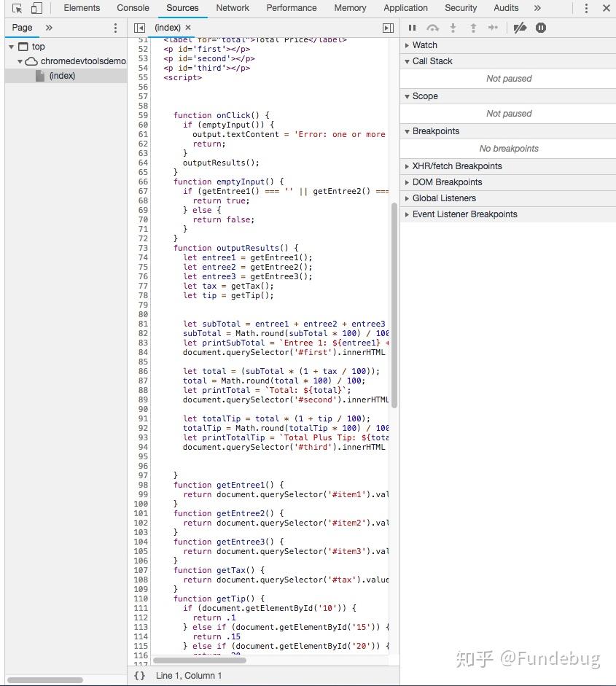The height and width of the screenshot is (686, 616).
Task: Switch to the Console tab
Action: (133, 8)
